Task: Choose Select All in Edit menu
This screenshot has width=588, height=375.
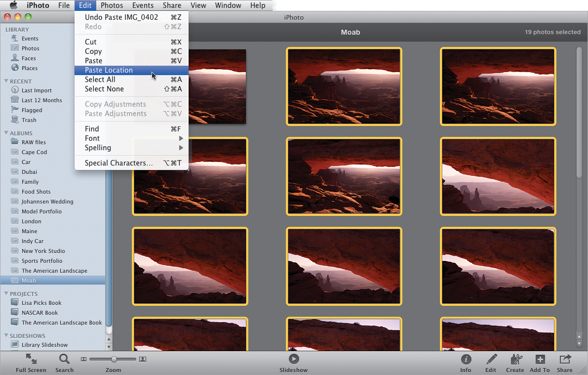Action: click(131, 80)
